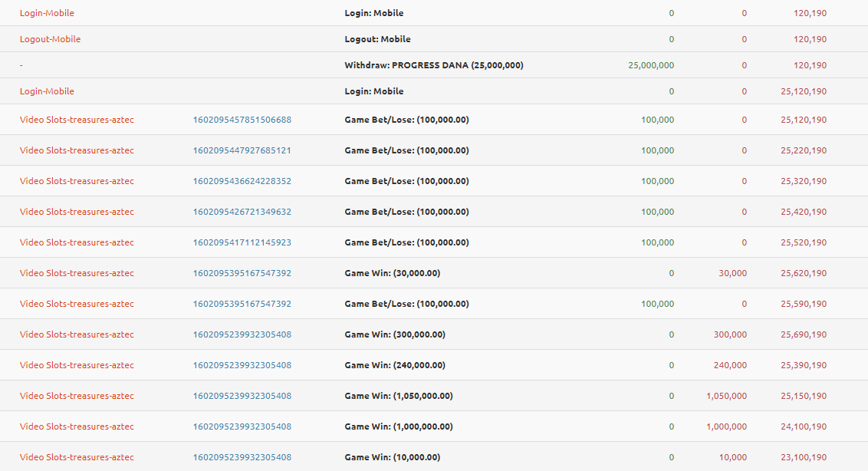The width and height of the screenshot is (868, 471).
Task: Select the Withdraw: PROGRESS DANA description
Action: (x=433, y=65)
